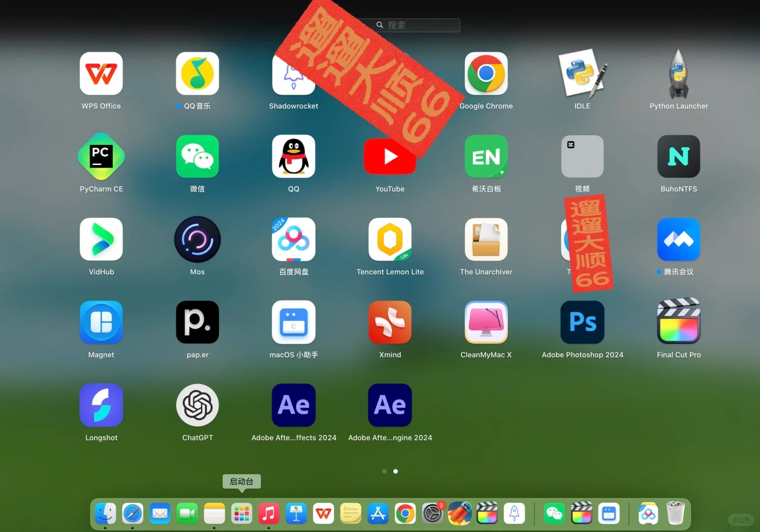
Task: Open macOS 小助手 in Launchpad grid
Action: [294, 322]
